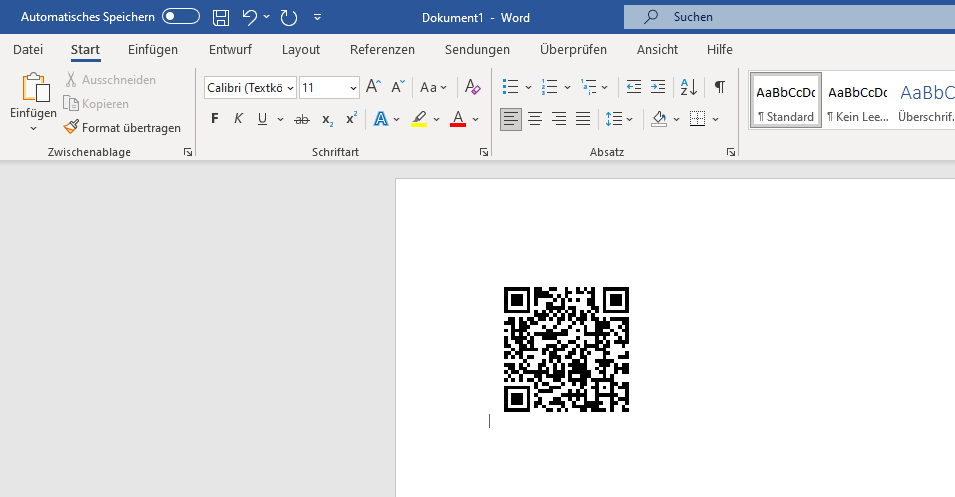
Task: Increase font size with larger A icon
Action: pos(373,87)
